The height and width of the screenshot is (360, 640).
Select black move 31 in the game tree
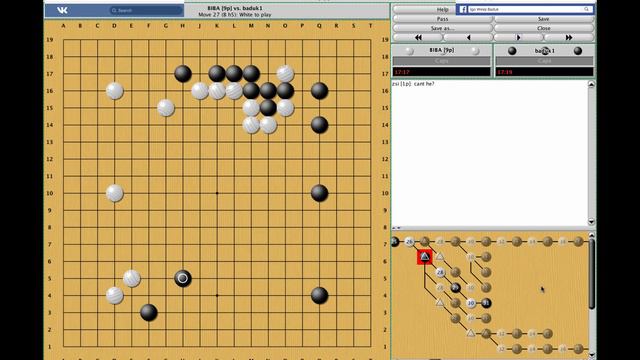click(486, 303)
